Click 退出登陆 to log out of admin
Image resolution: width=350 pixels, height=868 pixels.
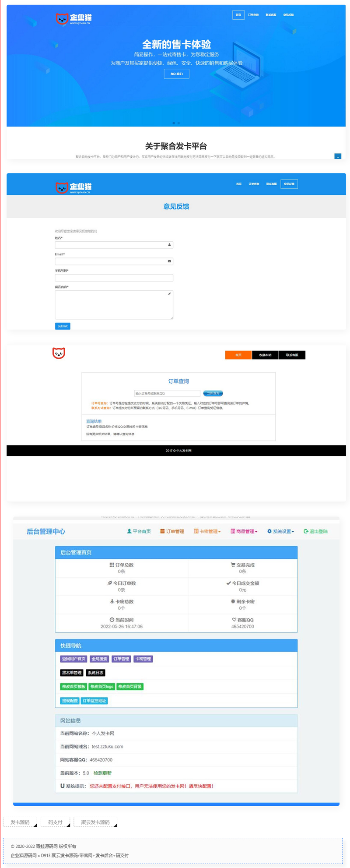tap(315, 531)
